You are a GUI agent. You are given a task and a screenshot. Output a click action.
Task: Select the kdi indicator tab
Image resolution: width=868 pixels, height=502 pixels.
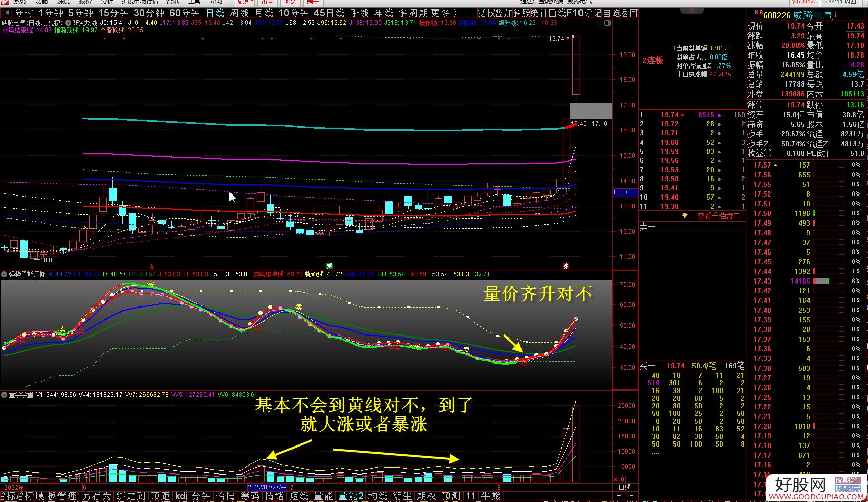181,496
